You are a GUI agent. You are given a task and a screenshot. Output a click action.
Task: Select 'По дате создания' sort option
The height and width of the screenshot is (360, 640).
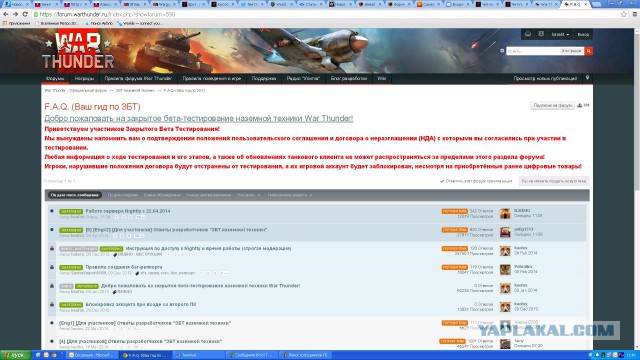coord(122,195)
